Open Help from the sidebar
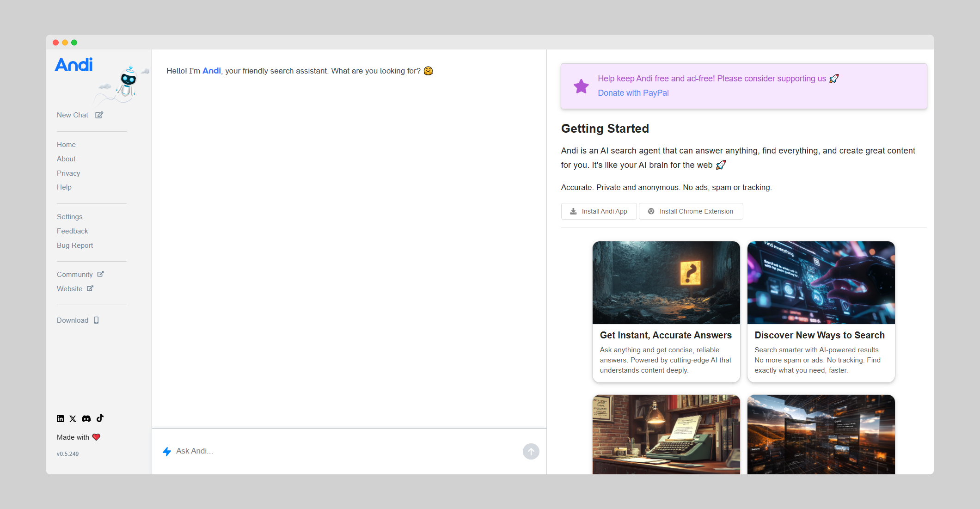 coord(64,187)
